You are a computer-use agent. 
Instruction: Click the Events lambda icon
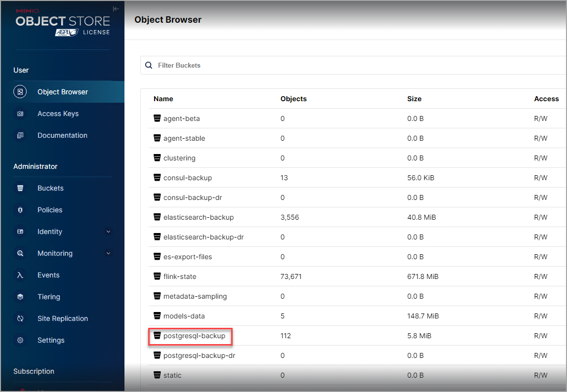click(20, 275)
